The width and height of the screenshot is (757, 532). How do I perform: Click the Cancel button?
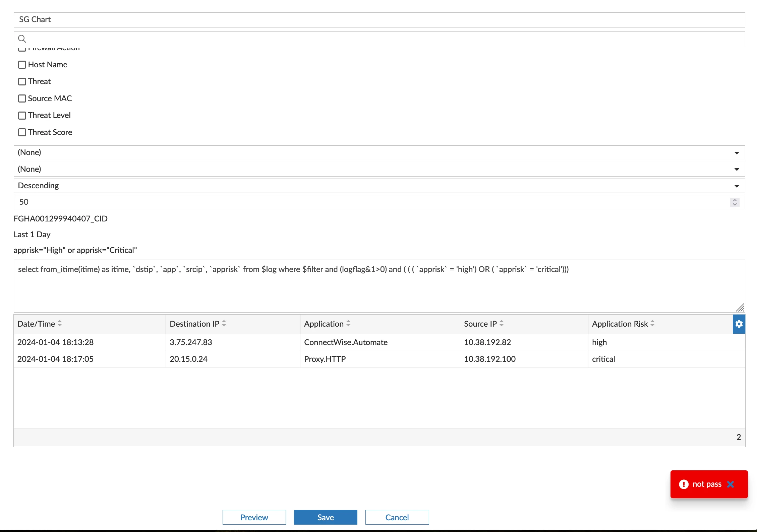[397, 517]
